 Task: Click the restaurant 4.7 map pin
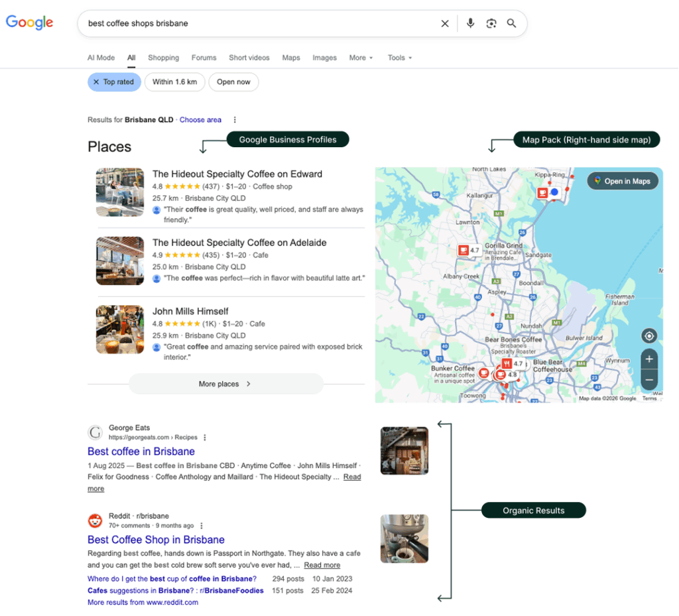pyautogui.click(x=513, y=363)
